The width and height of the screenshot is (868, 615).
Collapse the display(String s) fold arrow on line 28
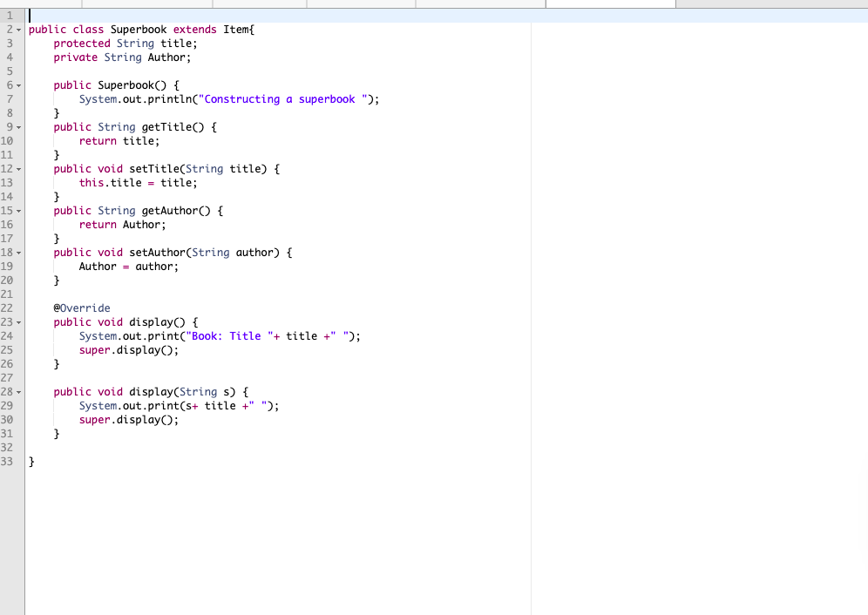pos(19,393)
